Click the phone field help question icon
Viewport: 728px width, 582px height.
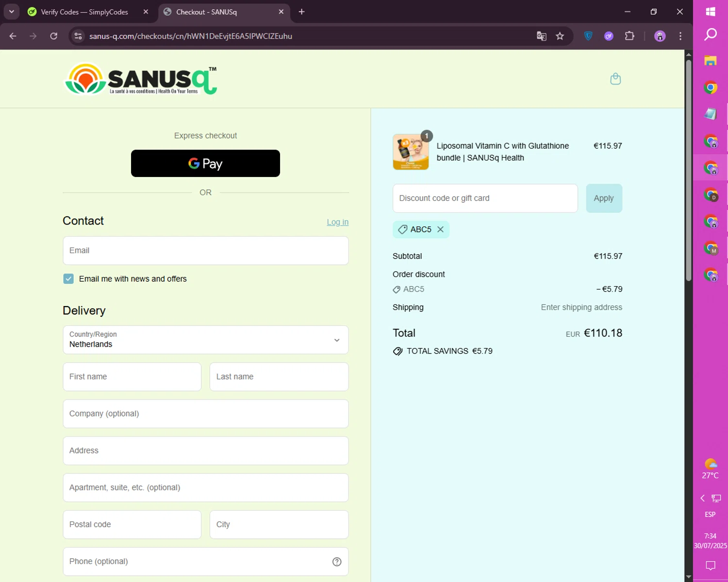click(x=337, y=562)
